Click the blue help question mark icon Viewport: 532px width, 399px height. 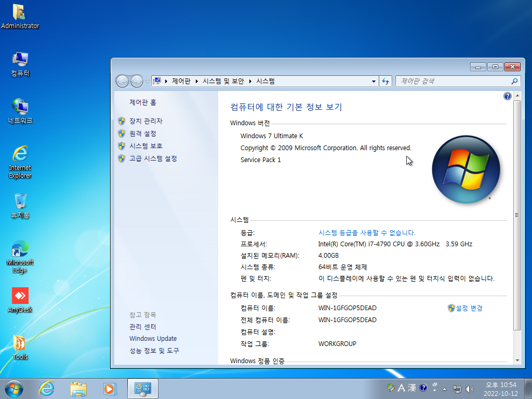point(507,96)
